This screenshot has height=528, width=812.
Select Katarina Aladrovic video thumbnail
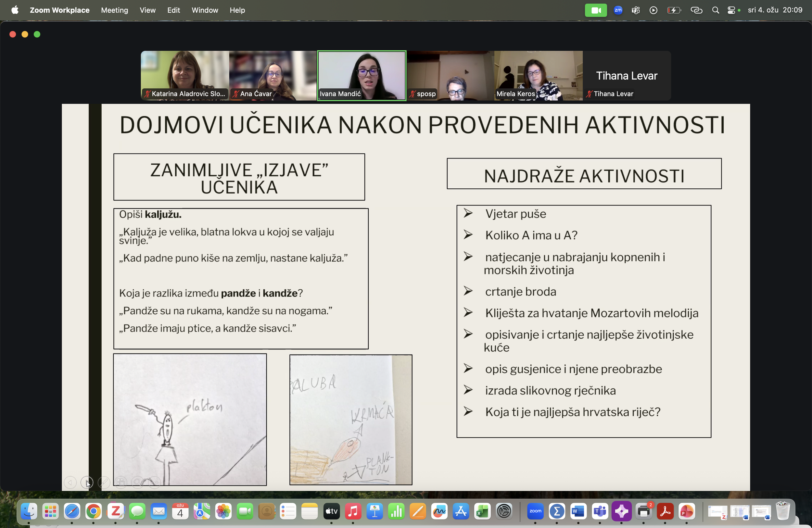185,75
